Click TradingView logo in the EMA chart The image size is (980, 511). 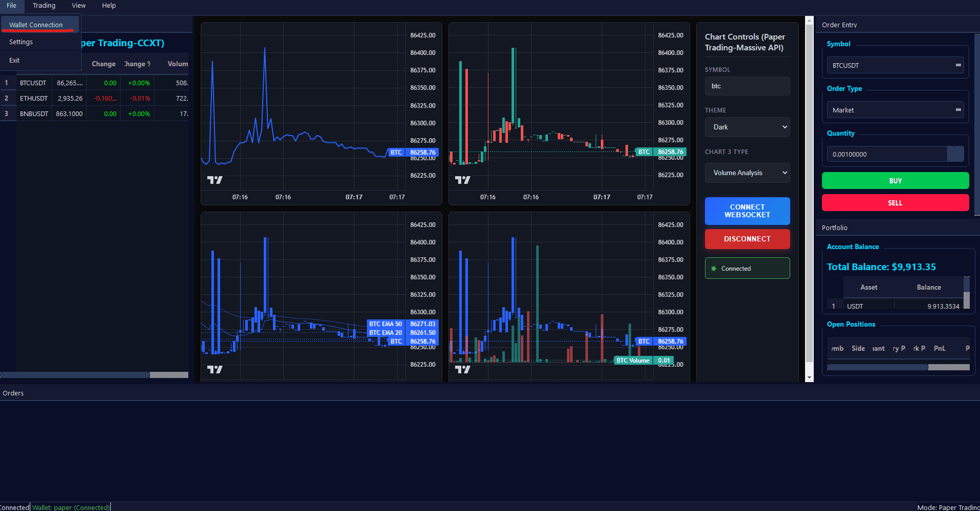(214, 369)
